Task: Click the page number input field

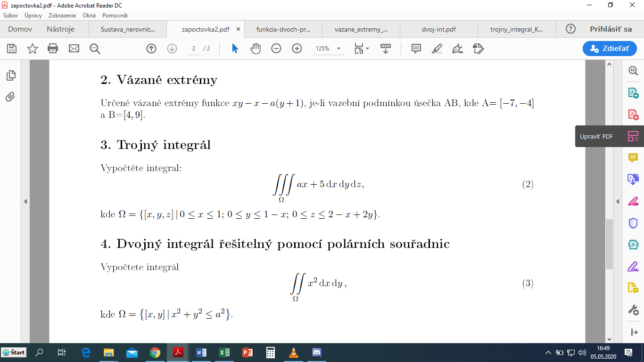Action: tap(194, 49)
